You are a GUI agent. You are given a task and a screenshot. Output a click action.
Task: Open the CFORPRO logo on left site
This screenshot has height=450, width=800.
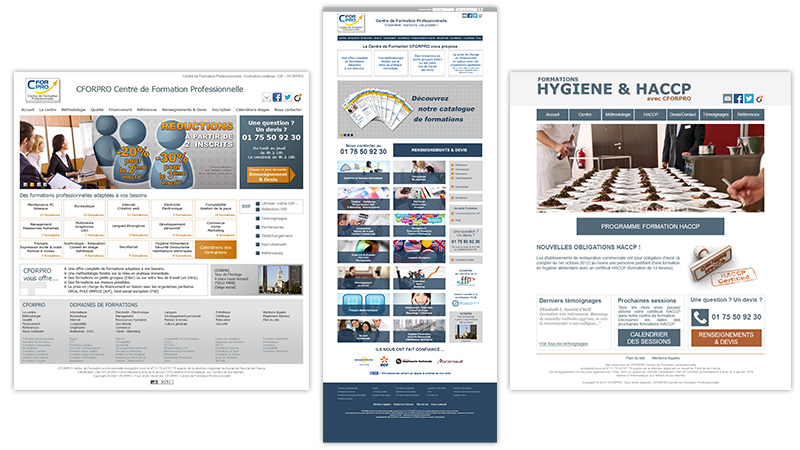[43, 90]
